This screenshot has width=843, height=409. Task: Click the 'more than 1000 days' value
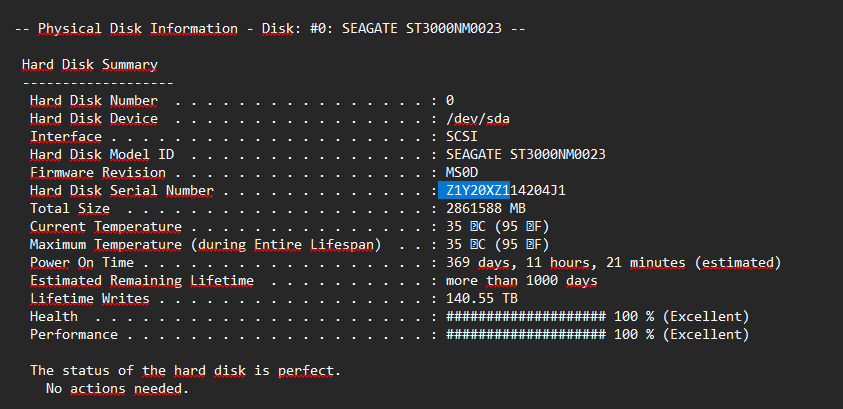click(x=522, y=280)
